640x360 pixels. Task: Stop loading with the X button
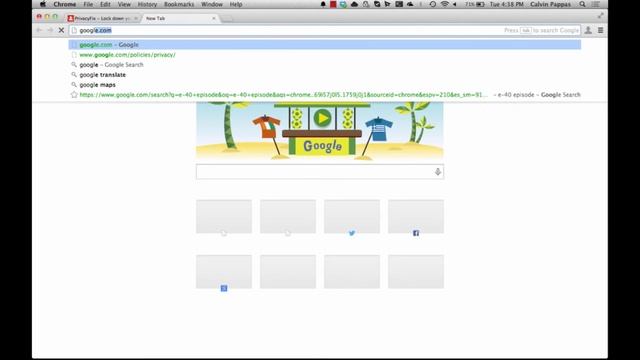(61, 30)
